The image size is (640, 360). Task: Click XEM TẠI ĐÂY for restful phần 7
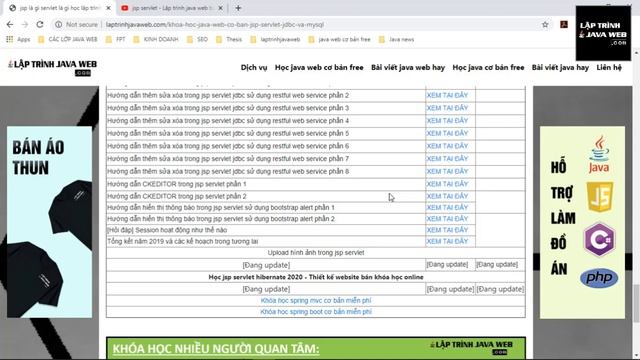click(x=447, y=158)
